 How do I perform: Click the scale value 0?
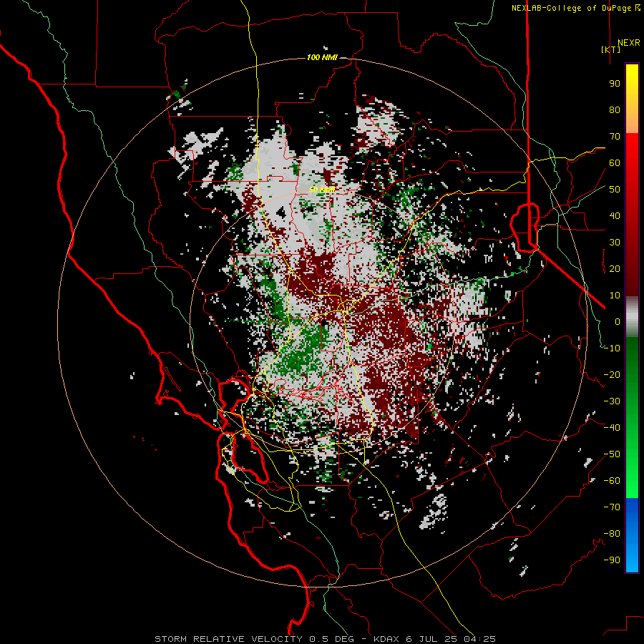618,322
